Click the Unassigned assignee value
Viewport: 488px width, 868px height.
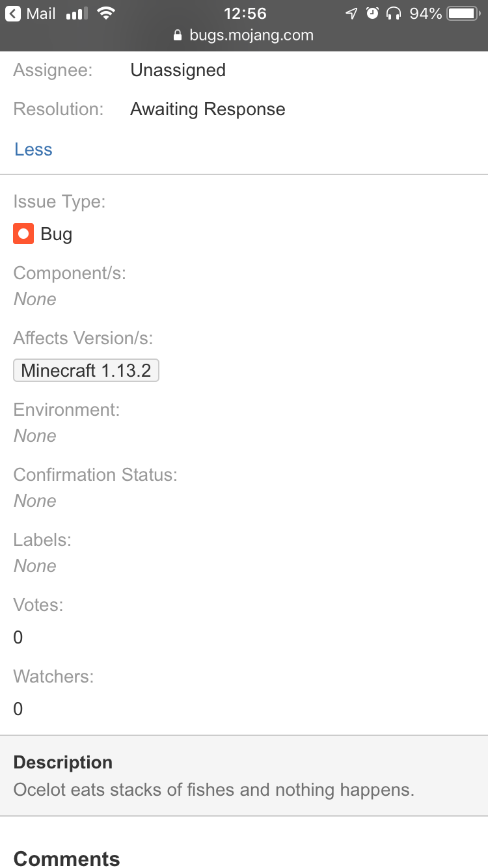178,70
